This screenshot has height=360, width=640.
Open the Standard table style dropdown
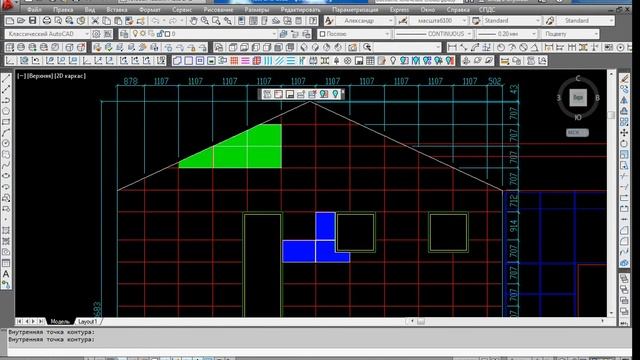tap(538, 21)
